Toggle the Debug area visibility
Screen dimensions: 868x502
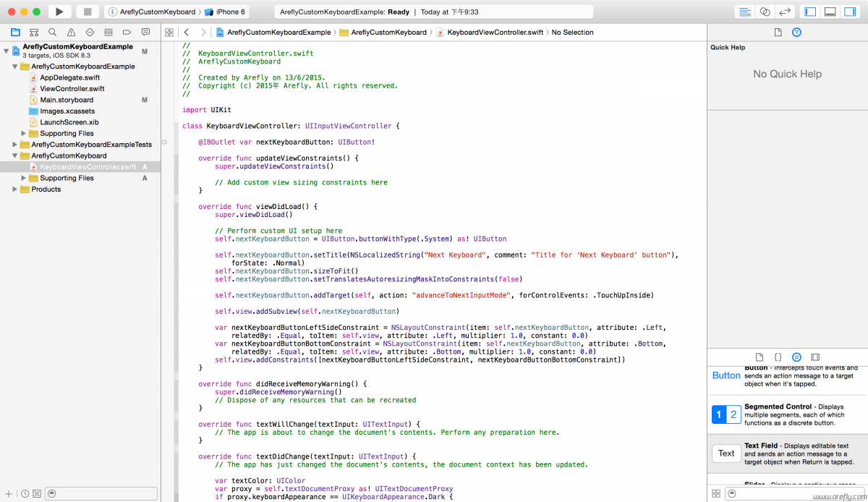click(x=830, y=11)
